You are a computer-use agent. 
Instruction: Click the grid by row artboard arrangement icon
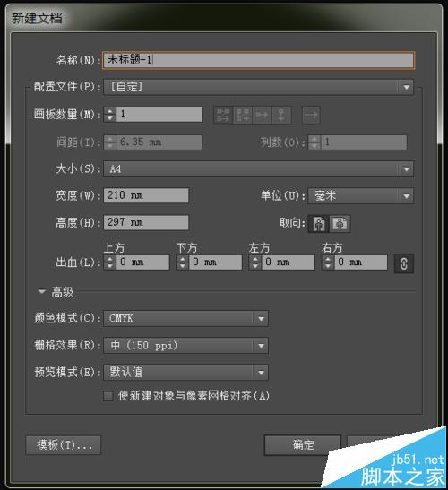point(223,115)
